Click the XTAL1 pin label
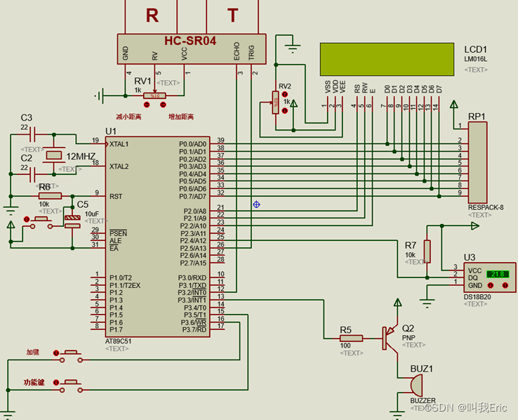Image resolution: width=518 pixels, height=420 pixels. tap(119, 144)
